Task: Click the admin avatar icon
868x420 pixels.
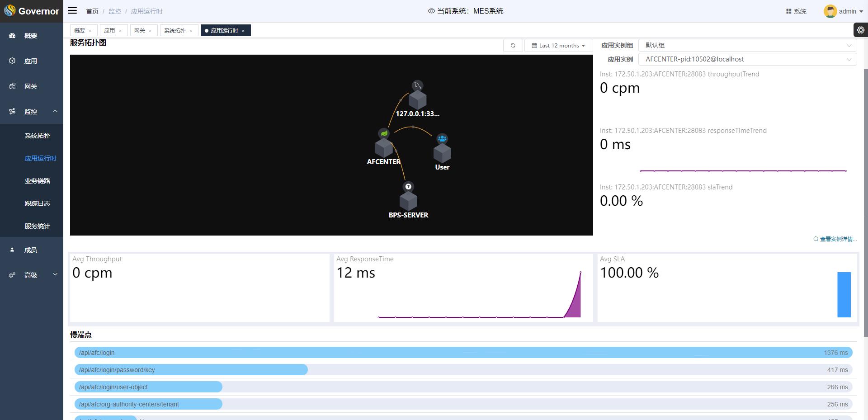Action: click(x=830, y=11)
